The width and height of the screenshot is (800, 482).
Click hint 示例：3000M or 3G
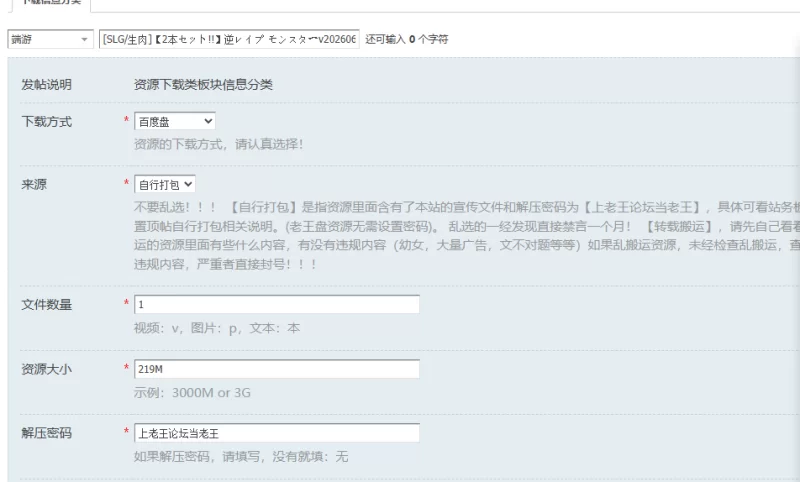(192, 393)
